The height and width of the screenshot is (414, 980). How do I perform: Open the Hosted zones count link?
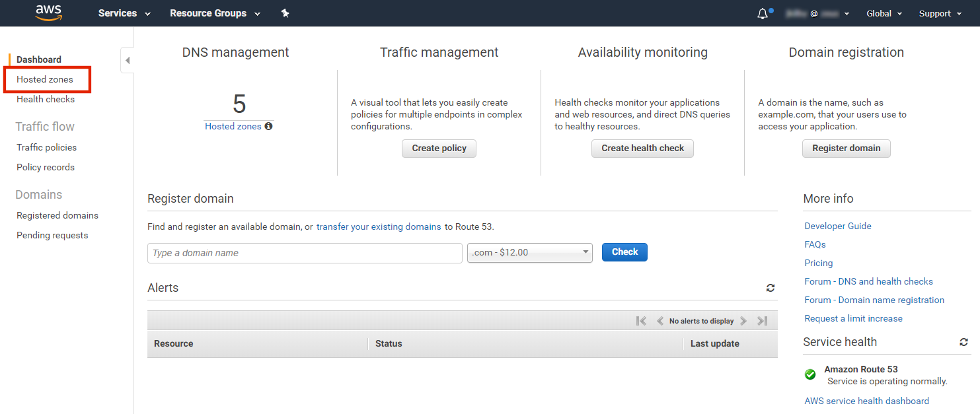coord(233,126)
